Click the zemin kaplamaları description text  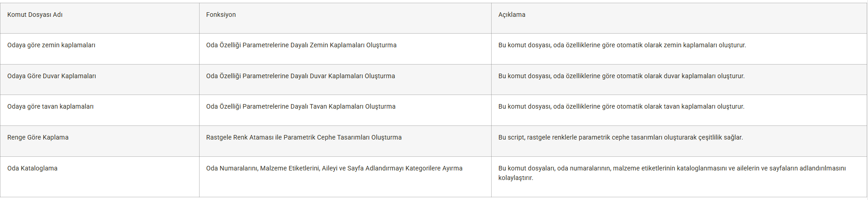coord(622,45)
